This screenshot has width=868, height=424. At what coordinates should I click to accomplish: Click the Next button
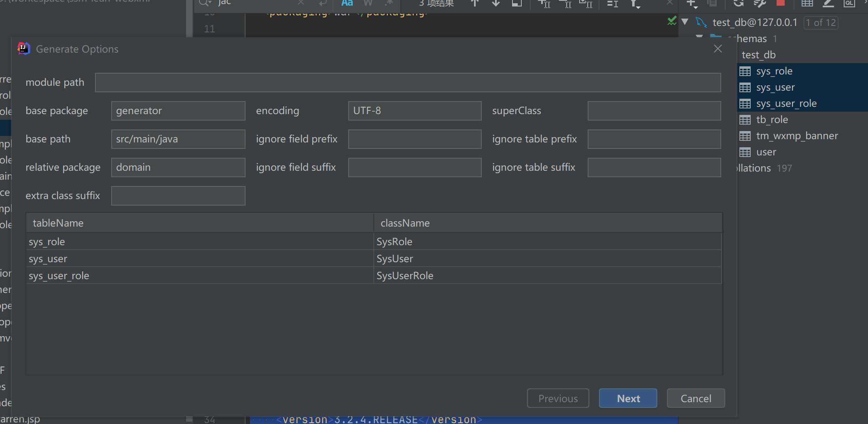(x=628, y=399)
